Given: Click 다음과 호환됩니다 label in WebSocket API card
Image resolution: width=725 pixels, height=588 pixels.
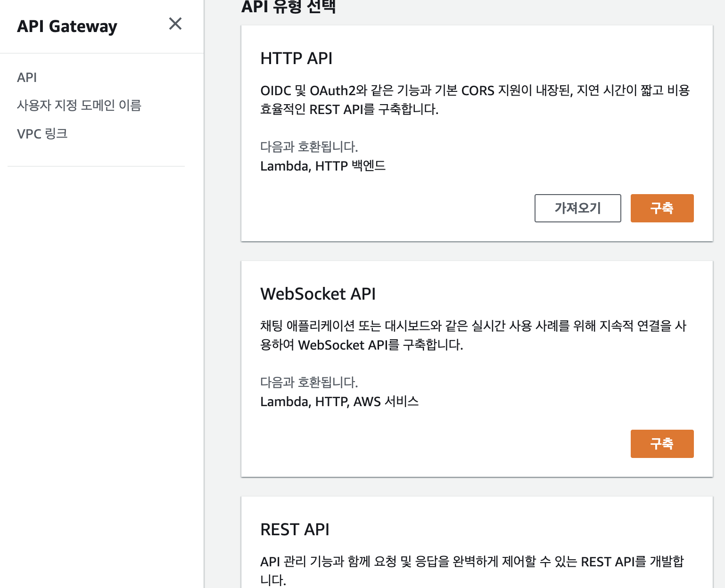Looking at the screenshot, I should click(309, 383).
